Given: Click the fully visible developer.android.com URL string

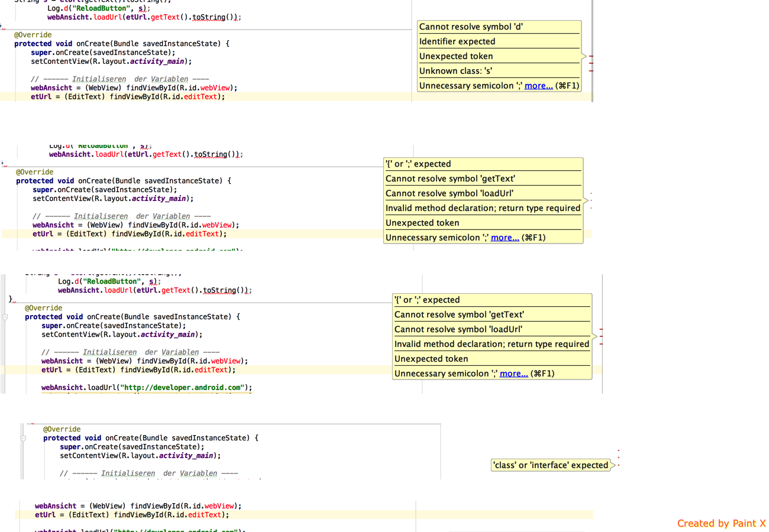Looking at the screenshot, I should click(181, 388).
